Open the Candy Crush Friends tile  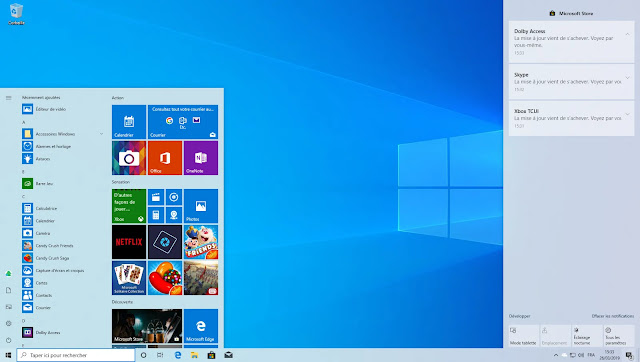click(x=201, y=242)
